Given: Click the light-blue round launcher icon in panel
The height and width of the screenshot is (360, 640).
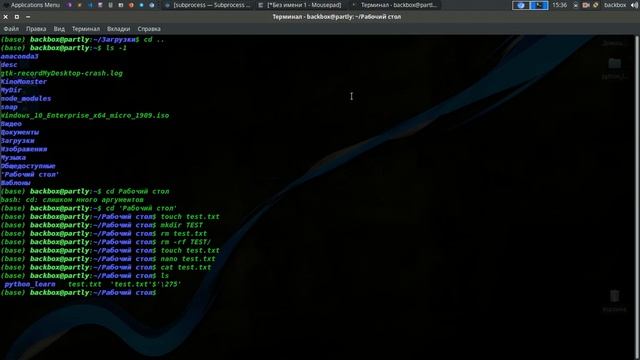Looking at the screenshot, I should point(141,5).
